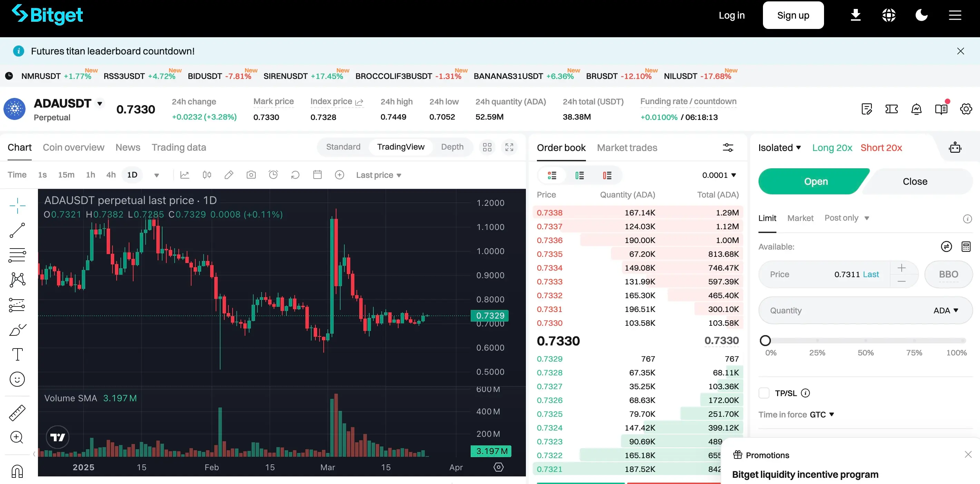The width and height of the screenshot is (980, 484).
Task: Open the price alert bell icon
Action: tap(917, 110)
